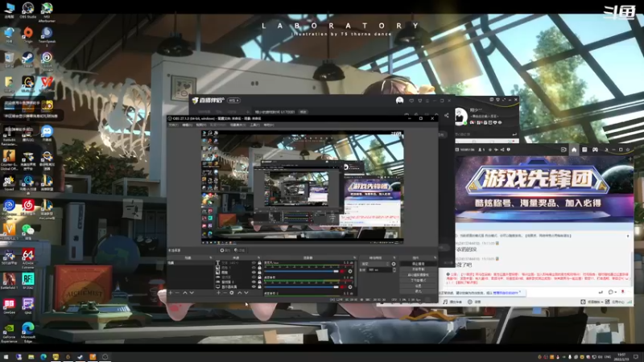Open the game controller icon in YY window
This screenshot has height=362, width=644.
[595, 150]
